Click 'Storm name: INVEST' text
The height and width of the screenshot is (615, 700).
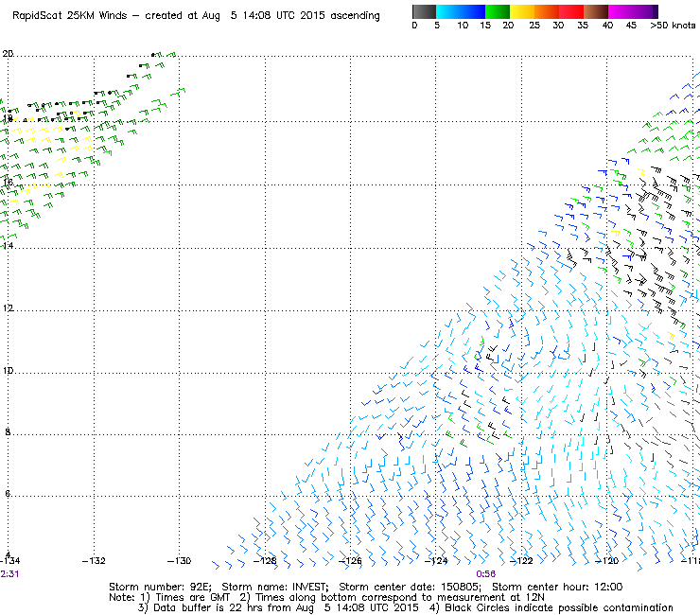[275, 587]
